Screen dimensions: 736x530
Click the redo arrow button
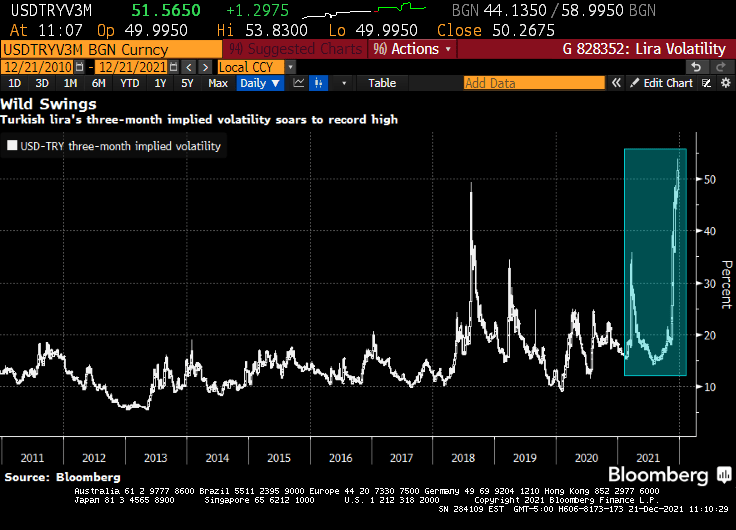pyautogui.click(x=719, y=66)
